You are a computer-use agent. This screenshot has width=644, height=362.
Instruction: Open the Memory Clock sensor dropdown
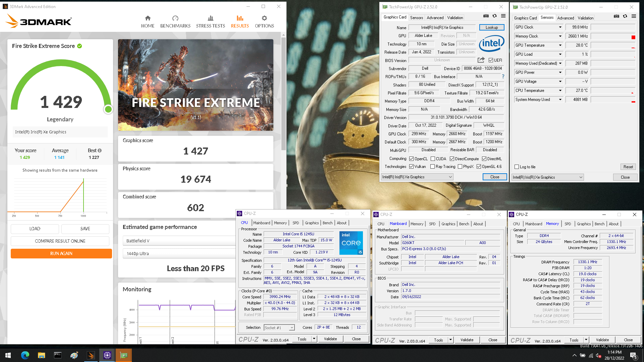point(560,36)
